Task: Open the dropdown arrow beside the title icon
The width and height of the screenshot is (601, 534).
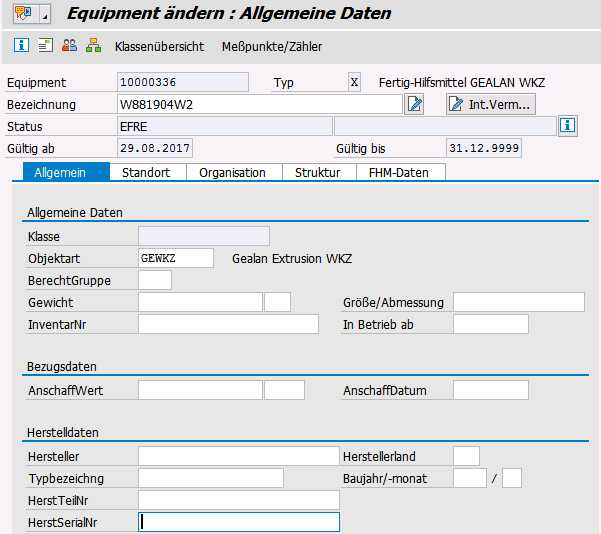Action: tap(45, 15)
